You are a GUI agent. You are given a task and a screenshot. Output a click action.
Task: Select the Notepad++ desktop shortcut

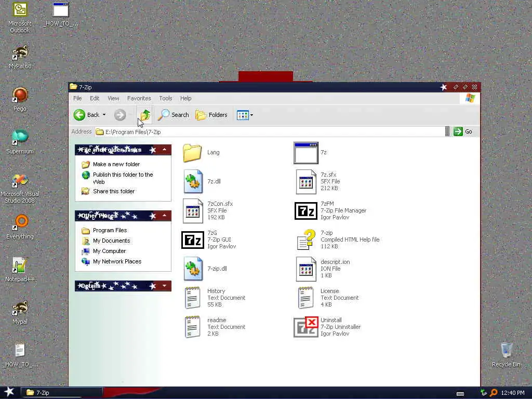[20, 270]
